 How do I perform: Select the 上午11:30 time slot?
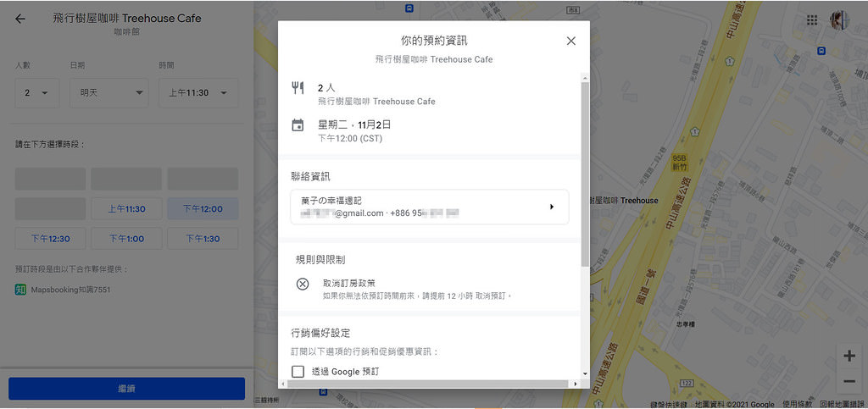coord(126,209)
